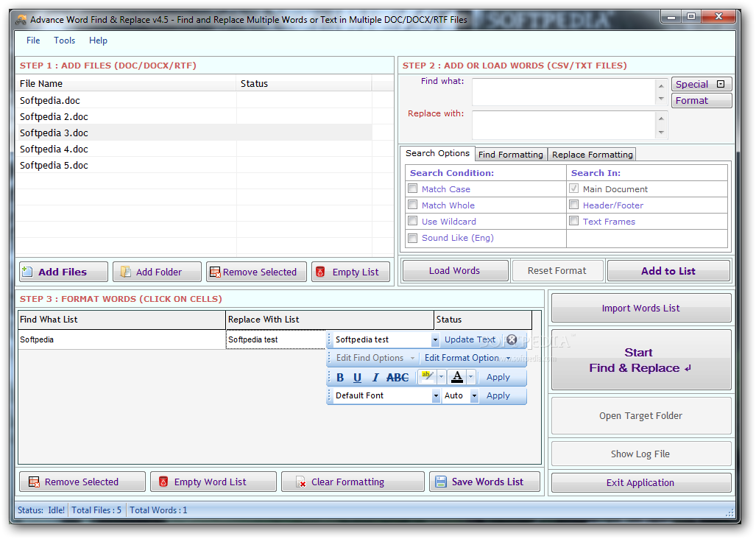Select Softpedia.doc in file list

194,100
